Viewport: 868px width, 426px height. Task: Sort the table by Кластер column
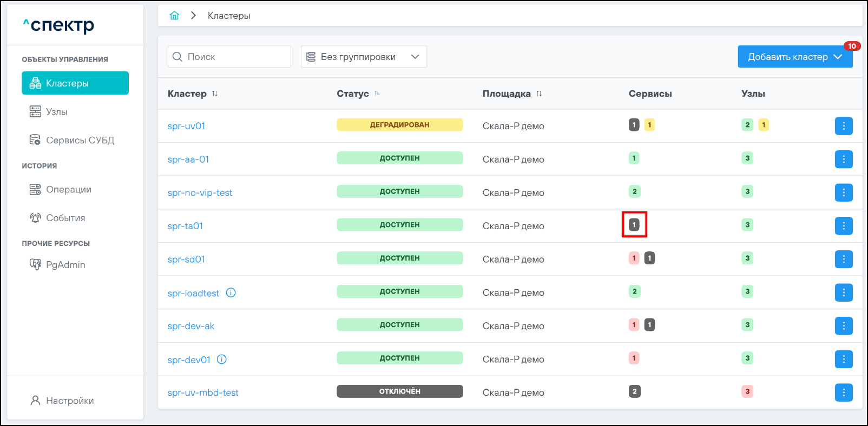(215, 94)
